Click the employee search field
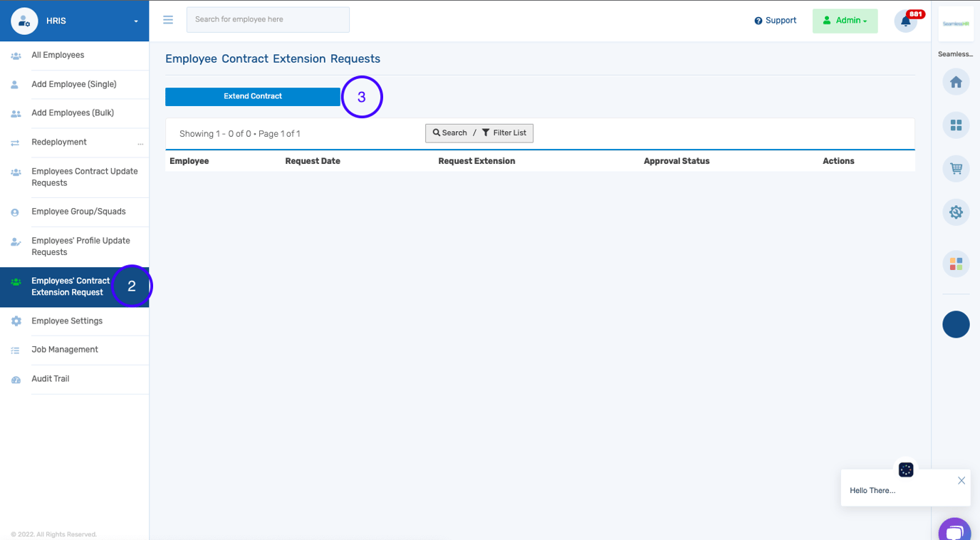The image size is (980, 540). (x=268, y=20)
